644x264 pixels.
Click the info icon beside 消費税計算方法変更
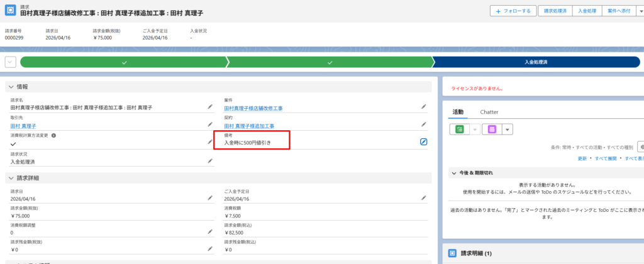53,135
